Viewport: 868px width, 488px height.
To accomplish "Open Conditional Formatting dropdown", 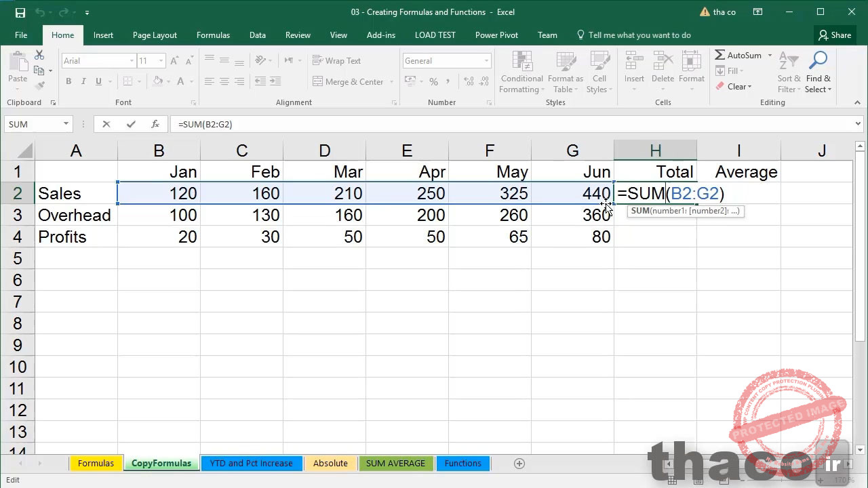I will click(x=521, y=73).
